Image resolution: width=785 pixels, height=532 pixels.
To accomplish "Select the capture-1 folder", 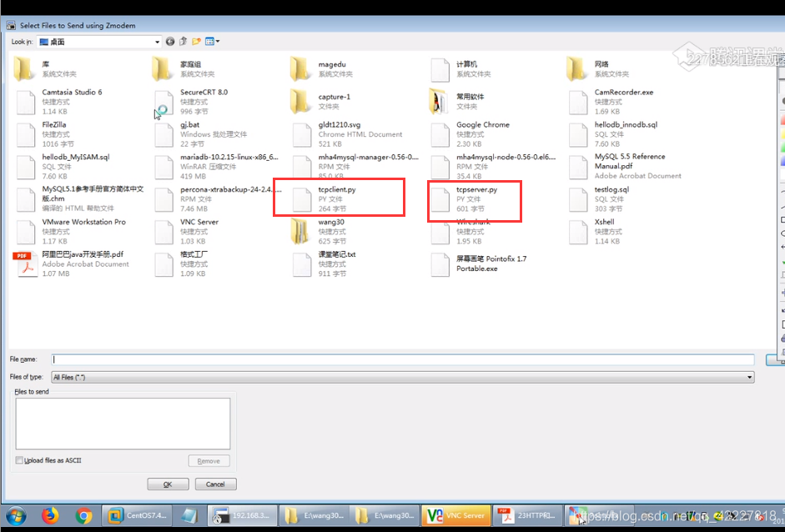I will click(x=320, y=102).
